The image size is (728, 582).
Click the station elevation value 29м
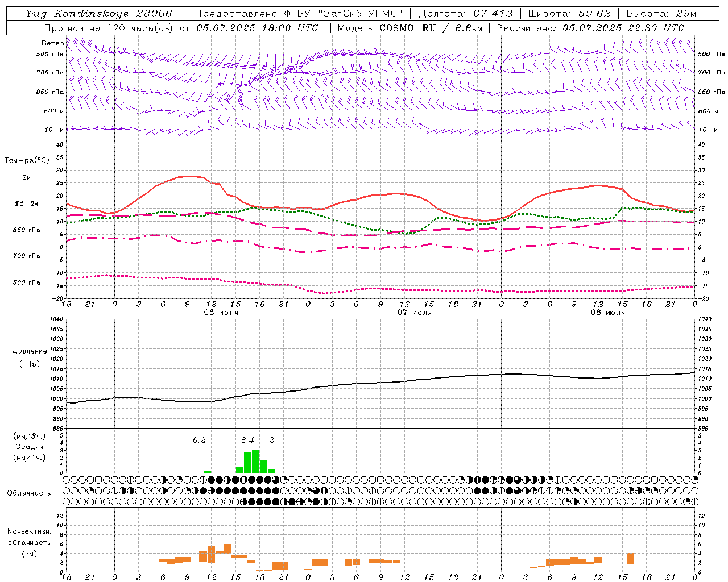tap(686, 14)
